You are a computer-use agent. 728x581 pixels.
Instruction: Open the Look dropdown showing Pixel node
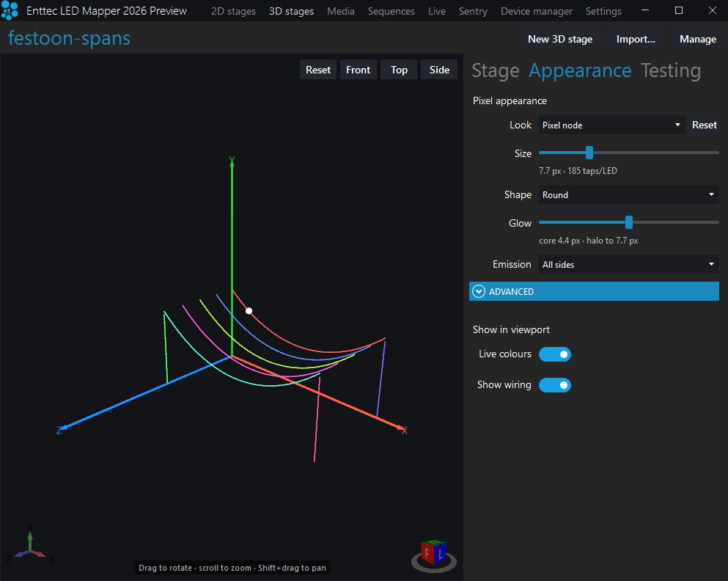pos(611,125)
